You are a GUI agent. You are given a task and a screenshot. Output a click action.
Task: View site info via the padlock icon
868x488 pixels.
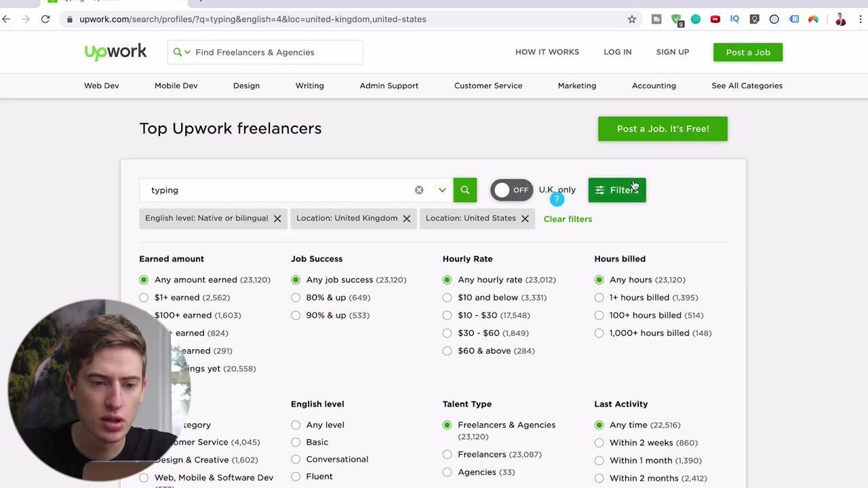[70, 19]
